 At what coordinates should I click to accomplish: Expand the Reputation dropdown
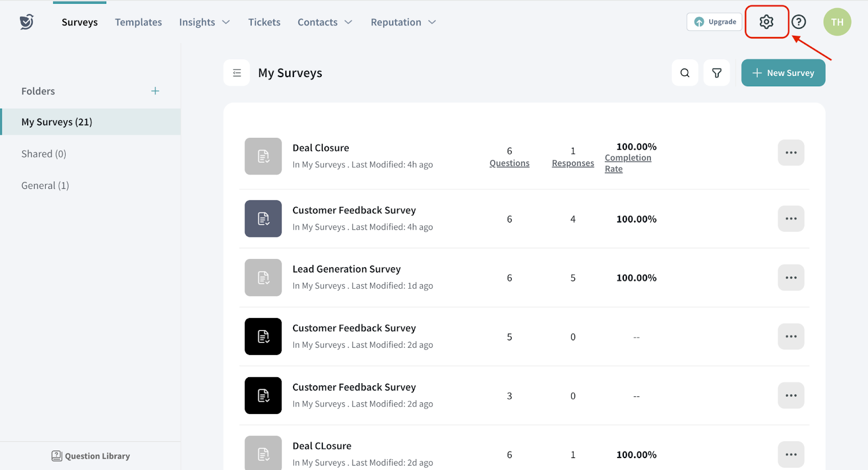[403, 22]
